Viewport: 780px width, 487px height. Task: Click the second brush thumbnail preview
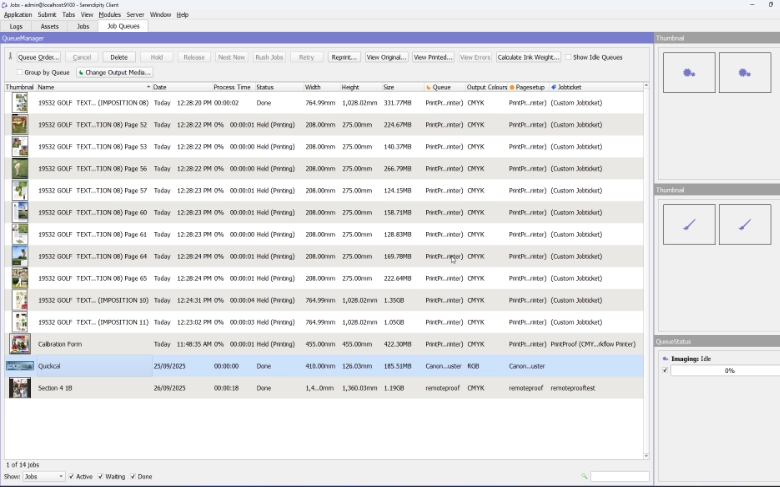pos(744,225)
